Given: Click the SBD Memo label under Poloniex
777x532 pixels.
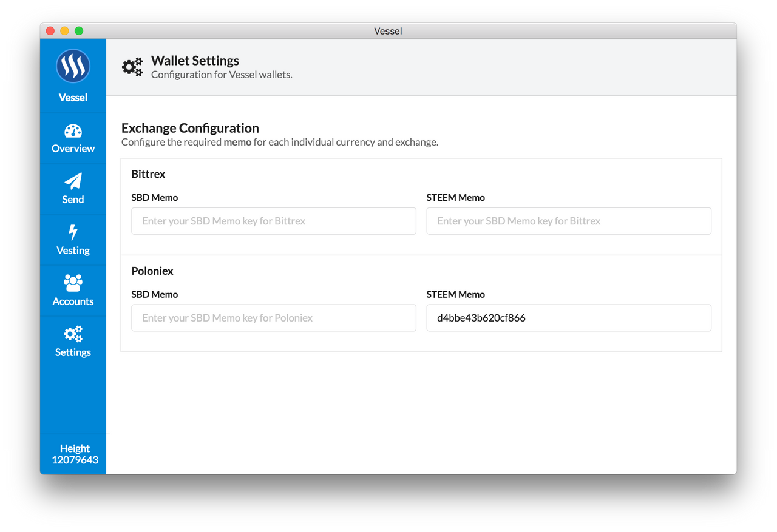Looking at the screenshot, I should coord(155,295).
